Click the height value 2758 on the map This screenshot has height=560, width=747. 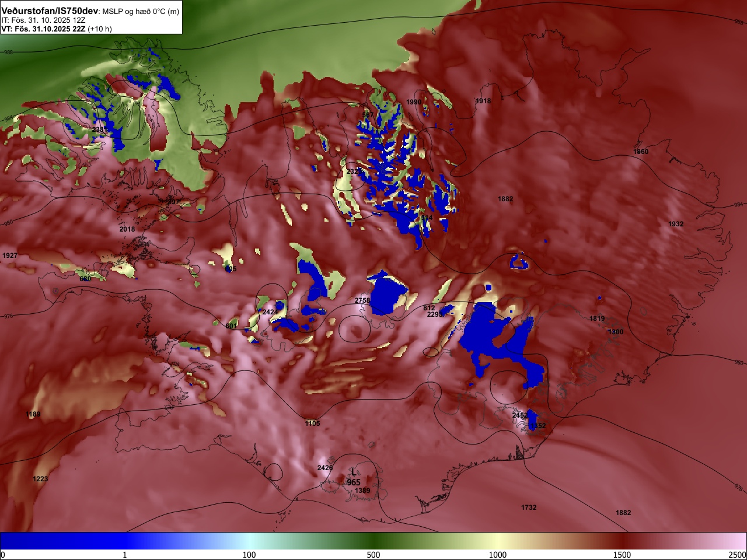pyautogui.click(x=362, y=300)
